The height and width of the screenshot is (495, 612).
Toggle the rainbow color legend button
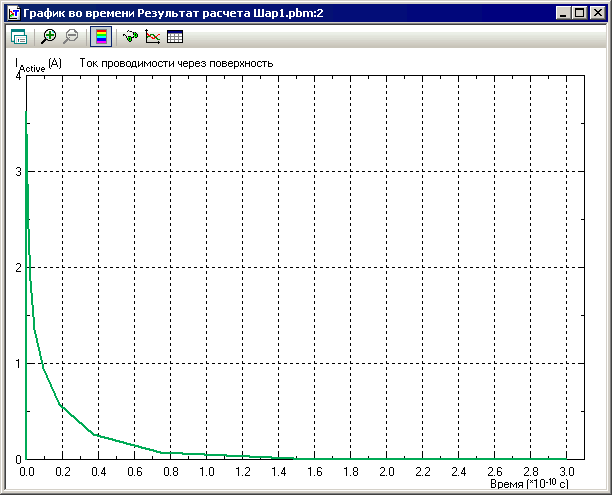click(x=101, y=37)
